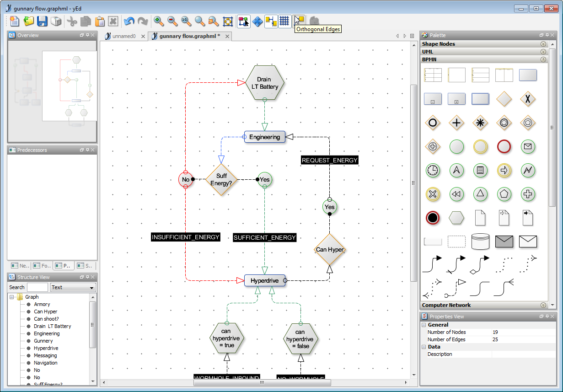
Task: Undo the last action
Action: [x=129, y=21]
